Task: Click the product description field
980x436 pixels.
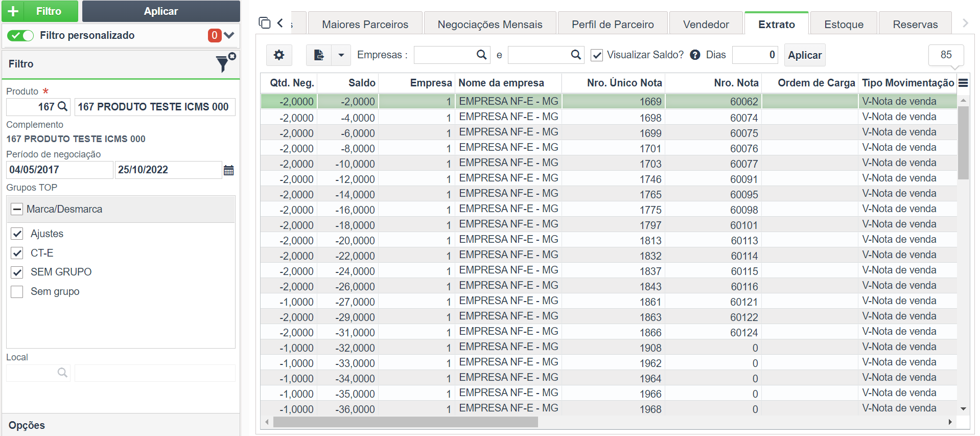Action: [x=155, y=107]
